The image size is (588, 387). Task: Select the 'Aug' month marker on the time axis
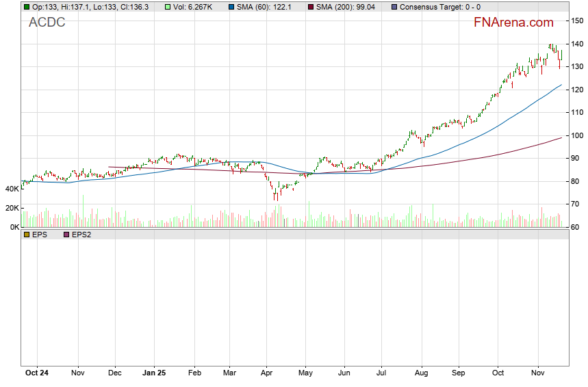click(x=421, y=373)
